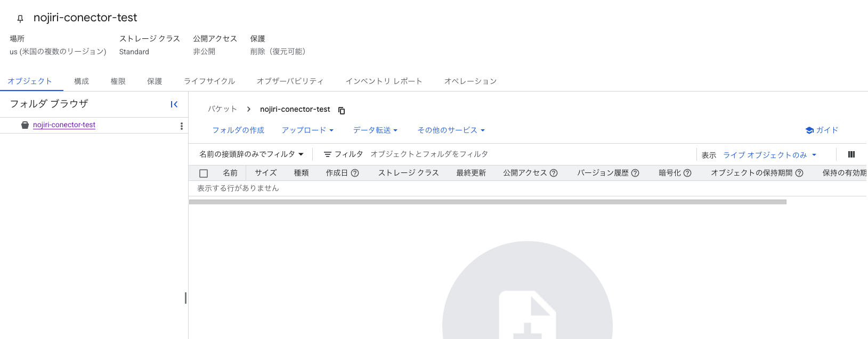Switch to the オブザーバビリティ tab
The height and width of the screenshot is (339, 868).
290,81
